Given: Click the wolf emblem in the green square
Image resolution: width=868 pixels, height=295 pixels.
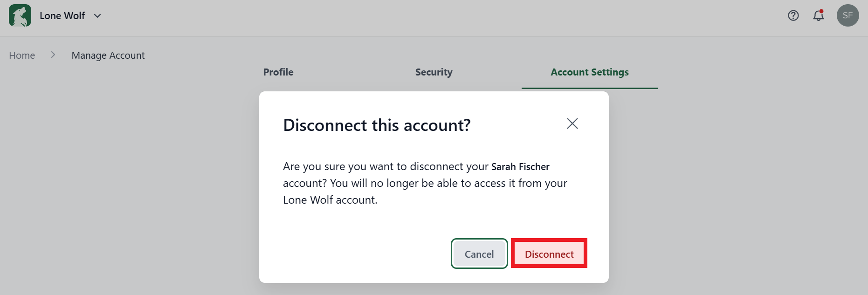Looking at the screenshot, I should coord(19,15).
